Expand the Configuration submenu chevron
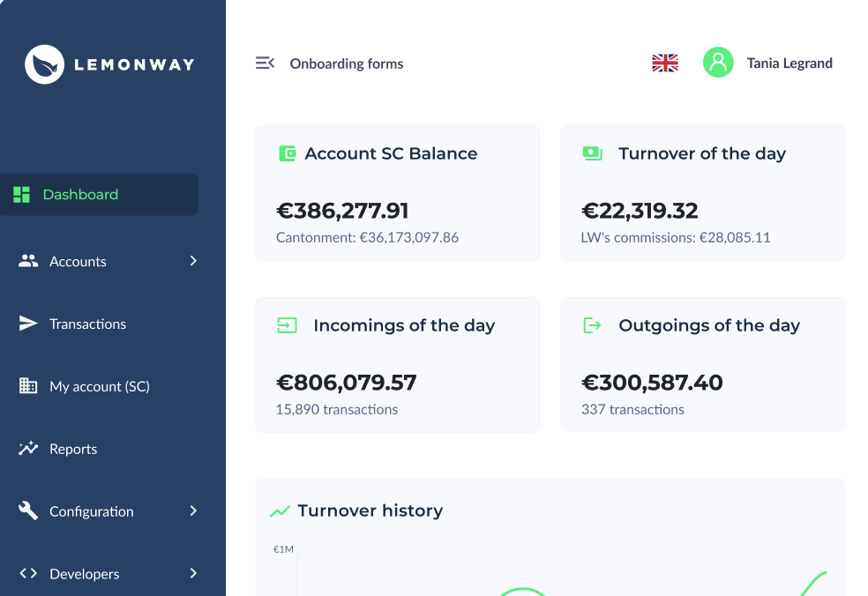Viewport: 868px width, 596px height. pyautogui.click(x=193, y=510)
